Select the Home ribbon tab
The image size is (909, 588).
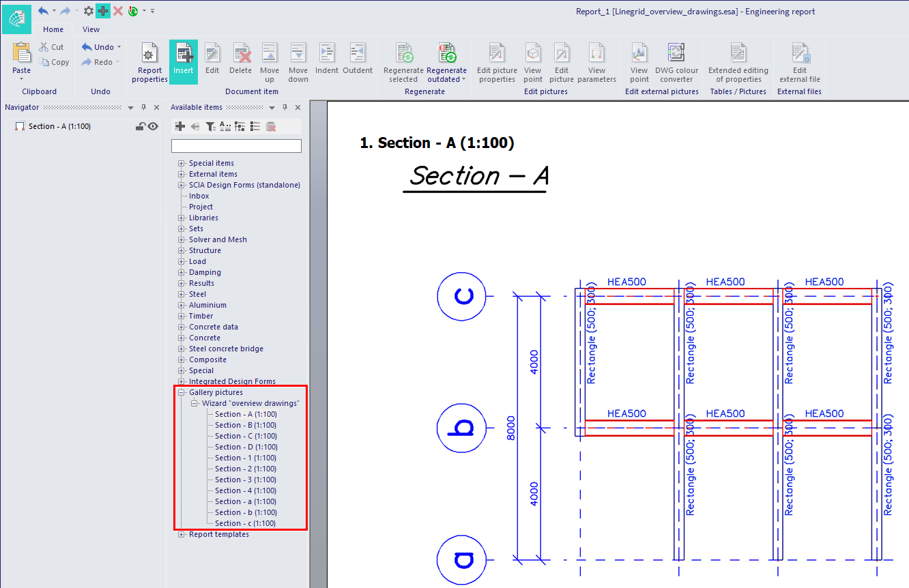click(53, 29)
